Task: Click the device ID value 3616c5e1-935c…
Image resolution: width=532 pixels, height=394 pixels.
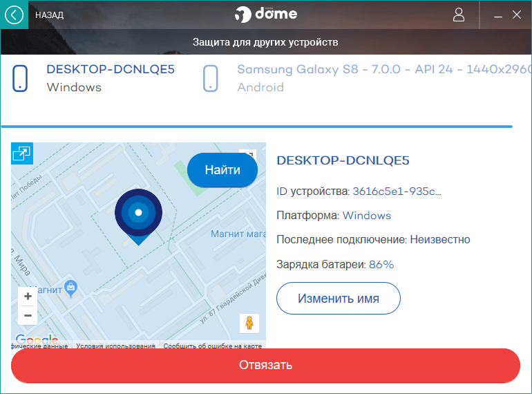Action: (x=397, y=191)
